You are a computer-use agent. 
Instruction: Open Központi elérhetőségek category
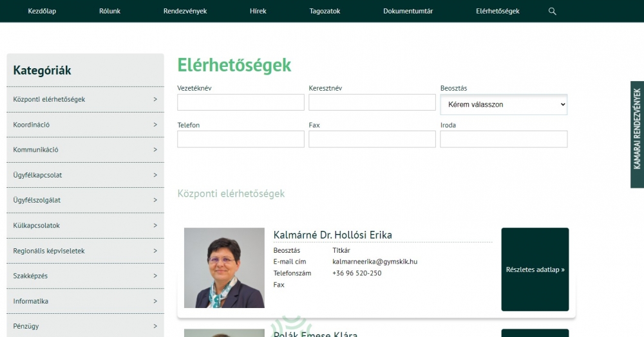point(85,99)
